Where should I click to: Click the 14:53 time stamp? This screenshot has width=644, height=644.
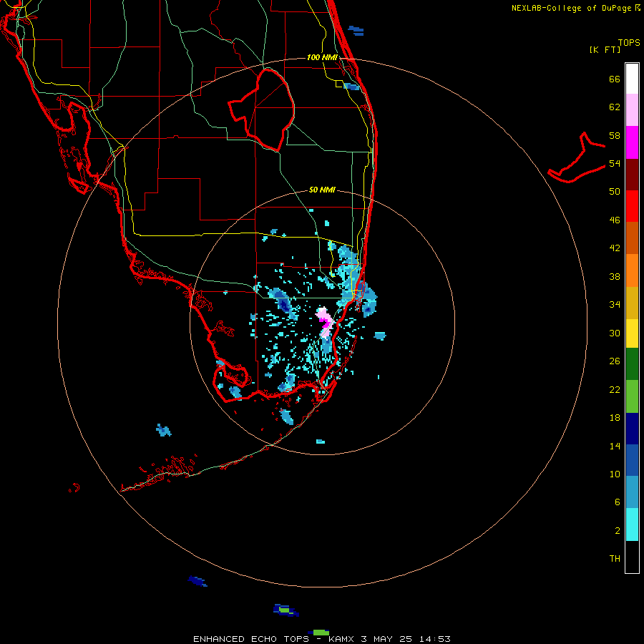pyautogui.click(x=434, y=639)
